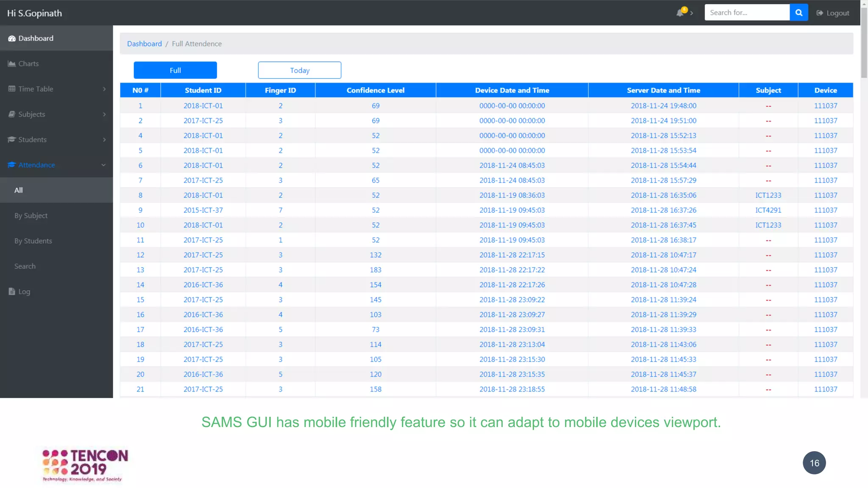The width and height of the screenshot is (868, 488).
Task: Click the Subjects book icon
Action: click(12, 114)
